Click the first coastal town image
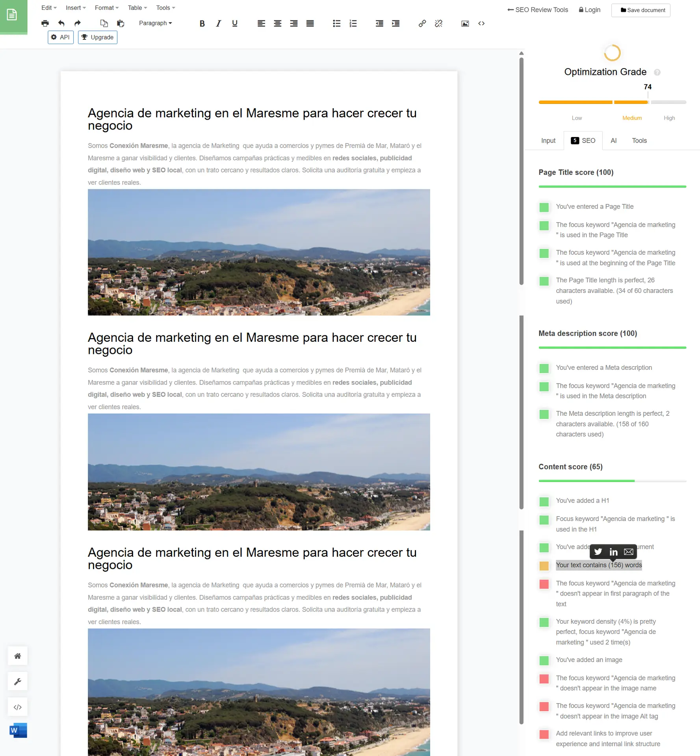The height and width of the screenshot is (756, 700). click(x=259, y=252)
